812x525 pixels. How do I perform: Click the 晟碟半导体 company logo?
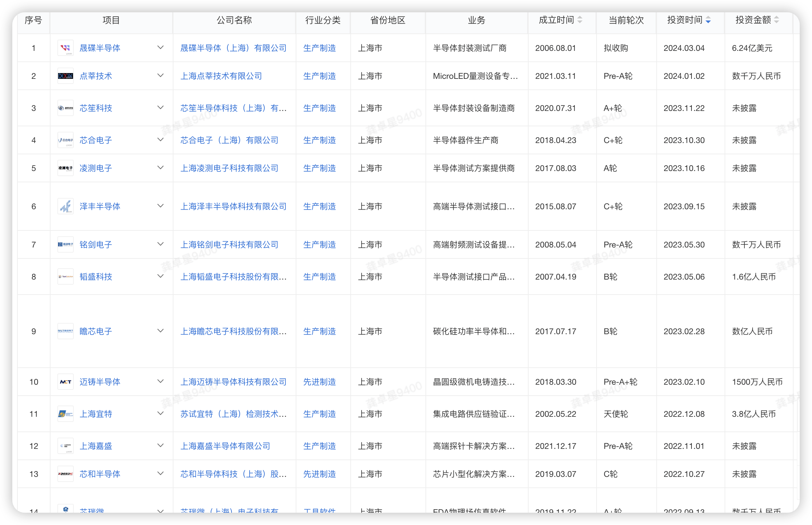[x=65, y=48]
